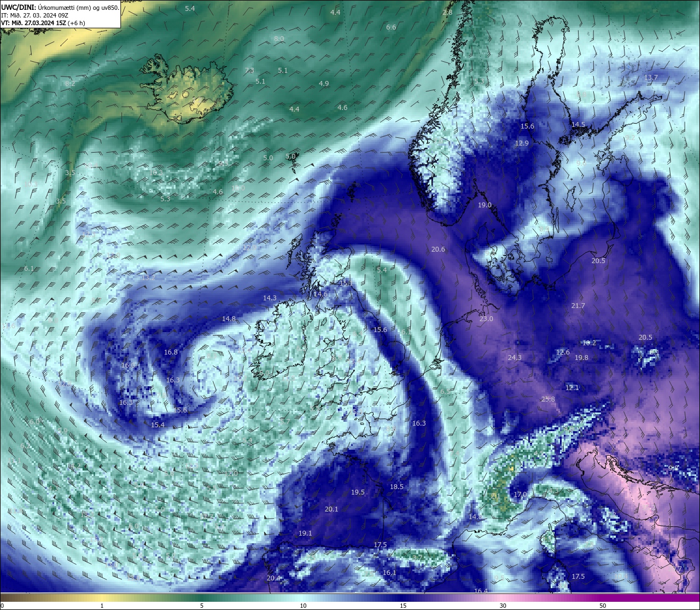Click the 13.2 value over the Atlantic
The image size is (700, 610).
[x=149, y=277]
